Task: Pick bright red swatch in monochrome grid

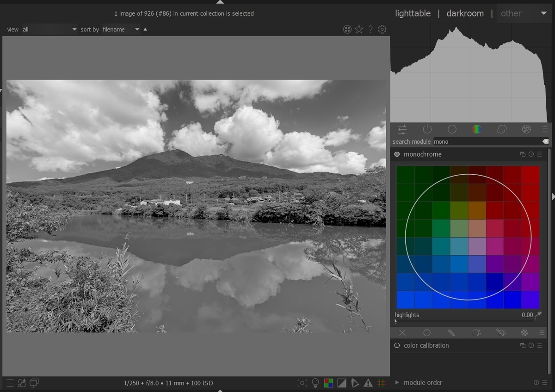Action: 530,175
